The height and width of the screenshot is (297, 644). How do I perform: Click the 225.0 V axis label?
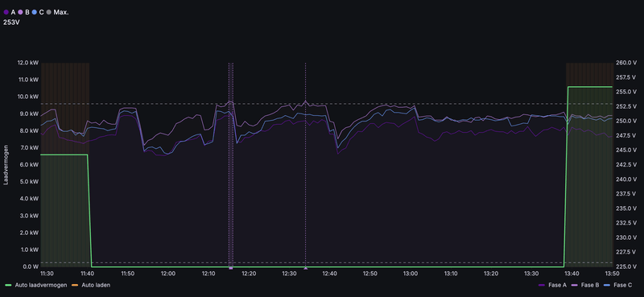click(626, 266)
